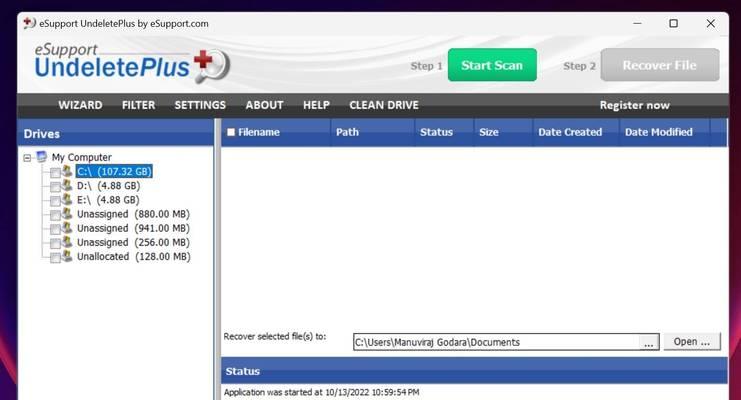Click the Drives panel header
The width and height of the screenshot is (741, 400).
coord(115,133)
